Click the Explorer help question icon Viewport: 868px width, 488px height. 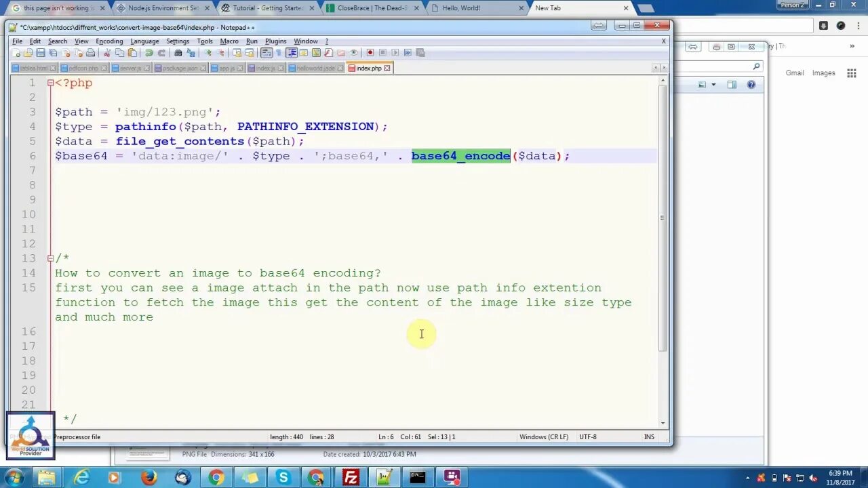pyautogui.click(x=751, y=85)
